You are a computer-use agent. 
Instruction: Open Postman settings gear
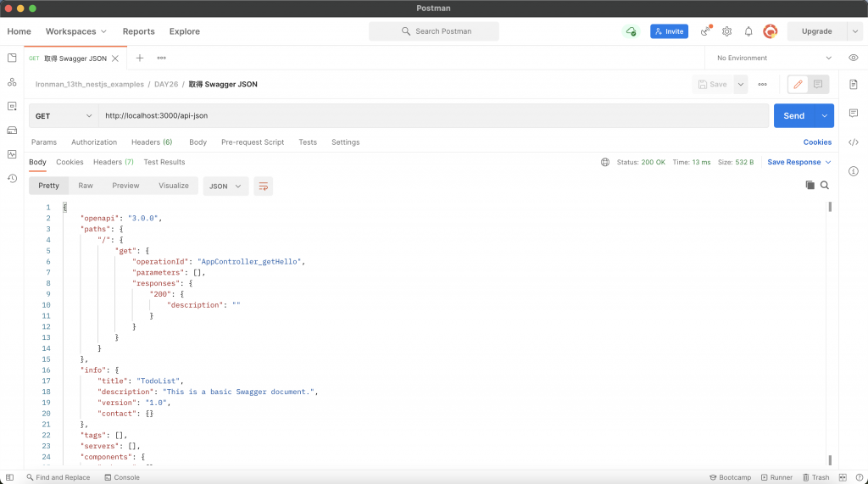click(726, 31)
